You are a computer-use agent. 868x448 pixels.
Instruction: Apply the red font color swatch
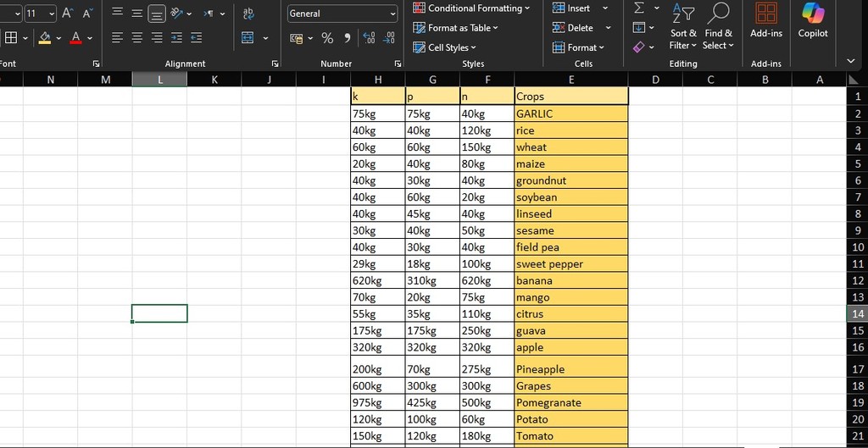pos(75,38)
